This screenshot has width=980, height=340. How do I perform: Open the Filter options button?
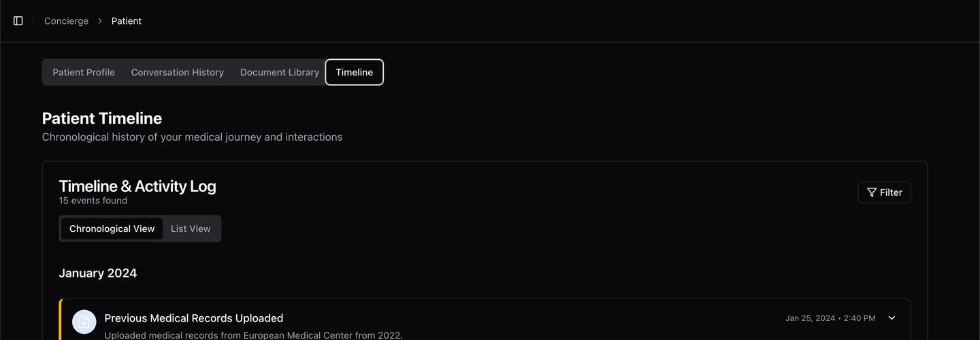coord(884,192)
